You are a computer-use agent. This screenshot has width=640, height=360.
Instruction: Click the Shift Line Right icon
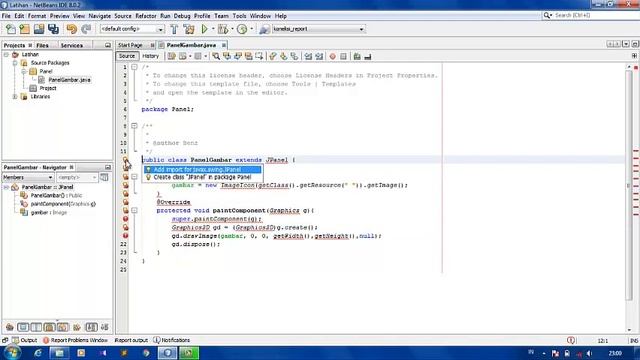point(319,56)
